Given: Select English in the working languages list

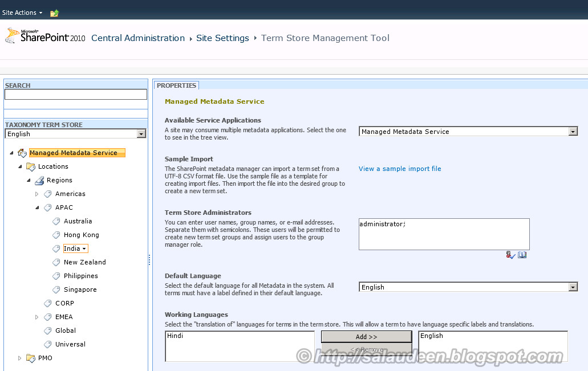Looking at the screenshot, I should 432,336.
